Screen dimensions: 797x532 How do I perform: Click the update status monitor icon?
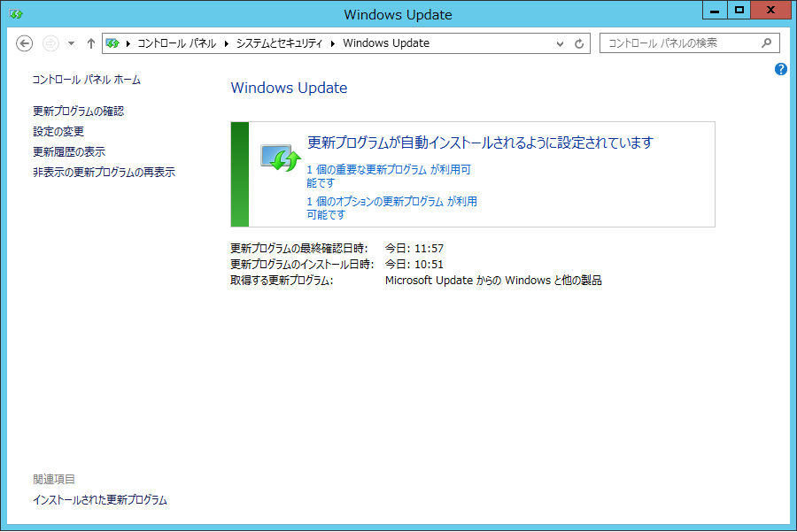point(281,158)
